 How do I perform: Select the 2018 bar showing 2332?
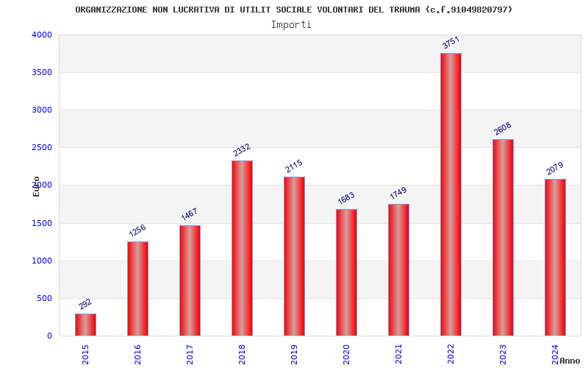pyautogui.click(x=242, y=248)
